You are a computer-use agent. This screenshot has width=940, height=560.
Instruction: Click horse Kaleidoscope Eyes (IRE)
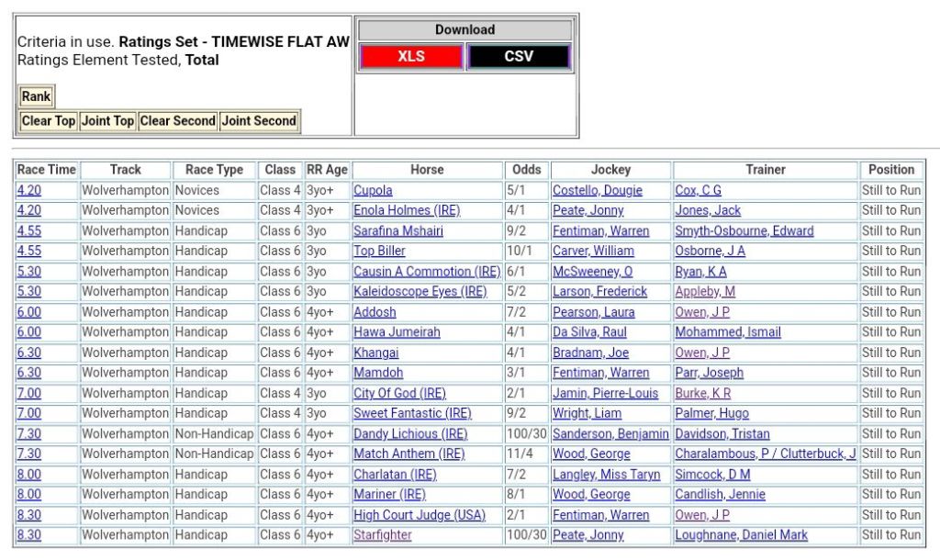[x=420, y=292]
